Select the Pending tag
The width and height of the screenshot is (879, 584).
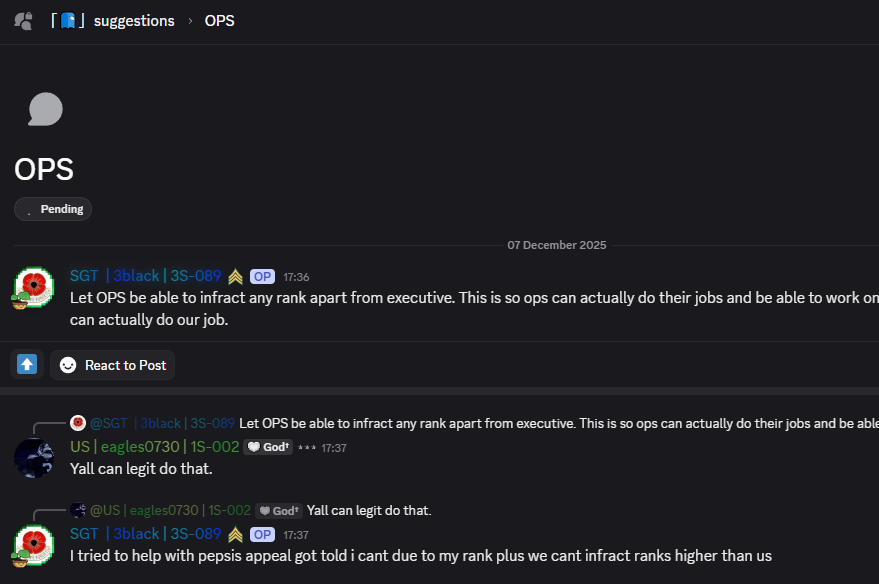pos(53,209)
